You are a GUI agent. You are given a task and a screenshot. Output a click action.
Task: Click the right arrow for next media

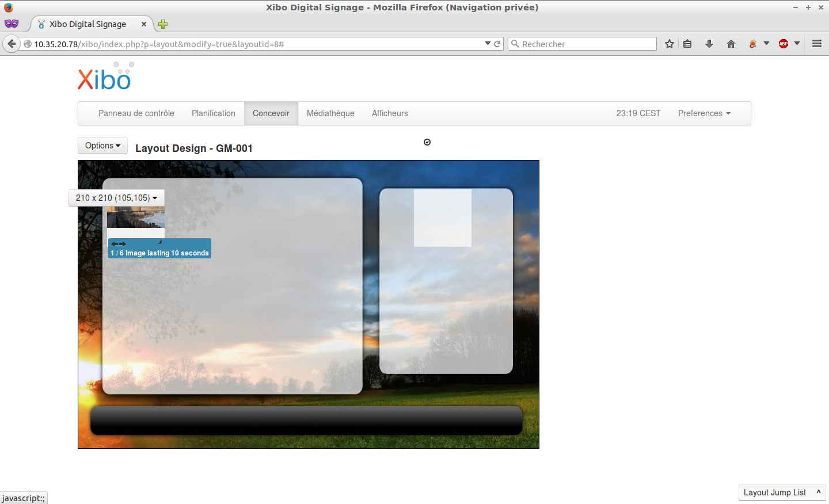click(123, 244)
